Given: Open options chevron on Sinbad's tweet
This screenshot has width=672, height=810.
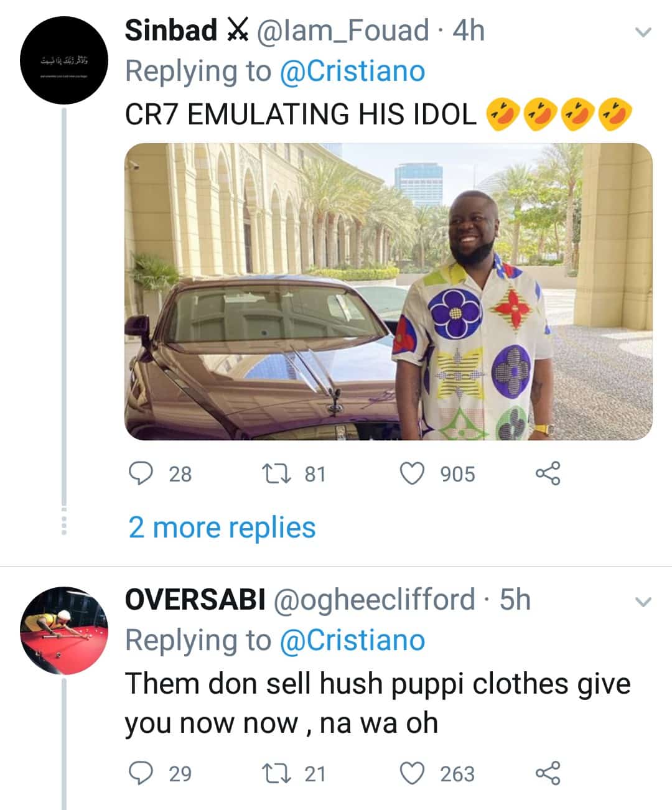Looking at the screenshot, I should click(643, 32).
